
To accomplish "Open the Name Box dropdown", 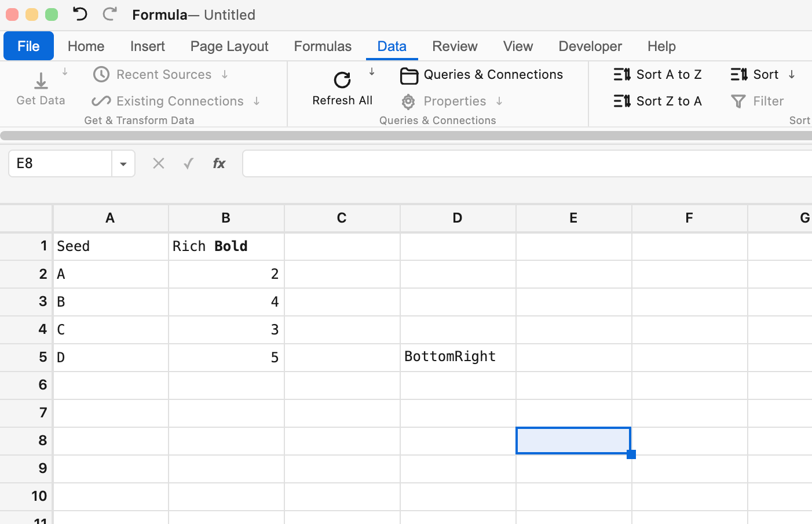I will 123,163.
